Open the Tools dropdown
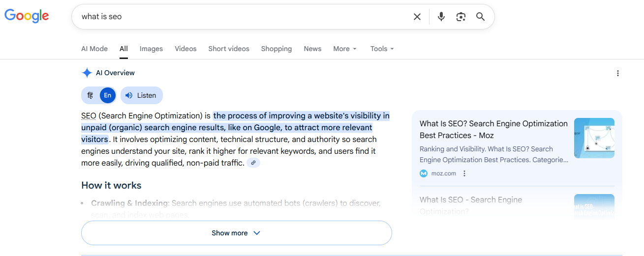Screen dimensions: 644x256 382,49
